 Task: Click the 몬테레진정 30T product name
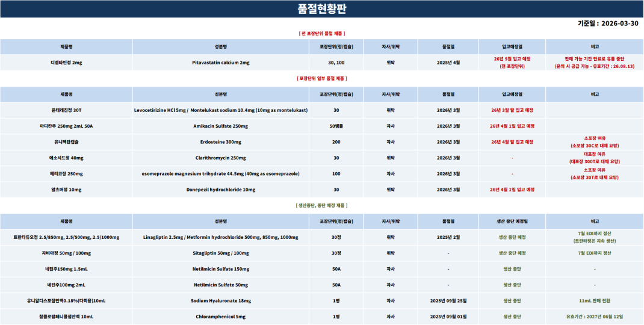tap(66, 110)
